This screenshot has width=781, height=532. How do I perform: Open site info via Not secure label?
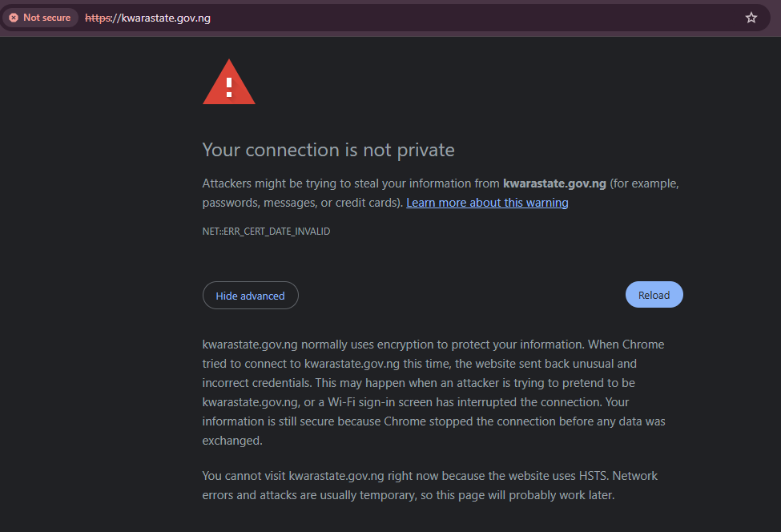click(x=46, y=18)
